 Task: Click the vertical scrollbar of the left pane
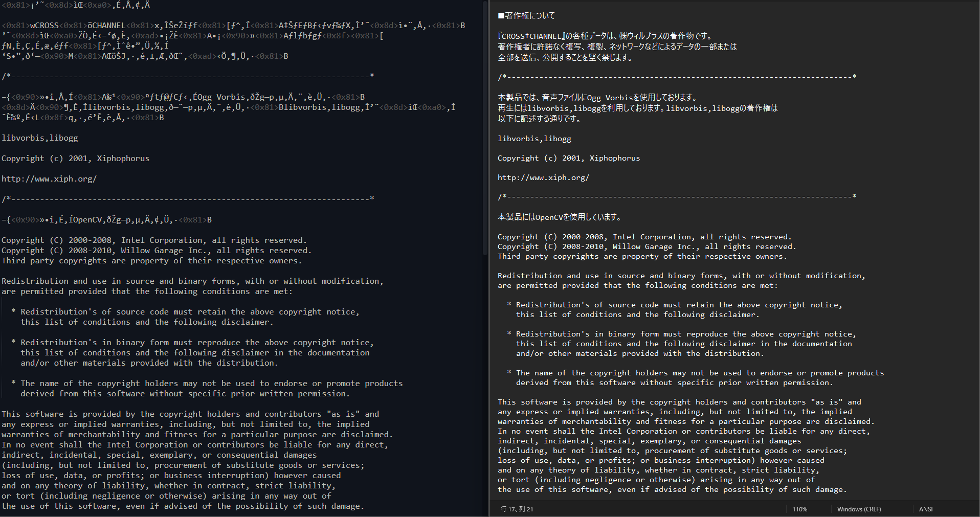(485, 128)
